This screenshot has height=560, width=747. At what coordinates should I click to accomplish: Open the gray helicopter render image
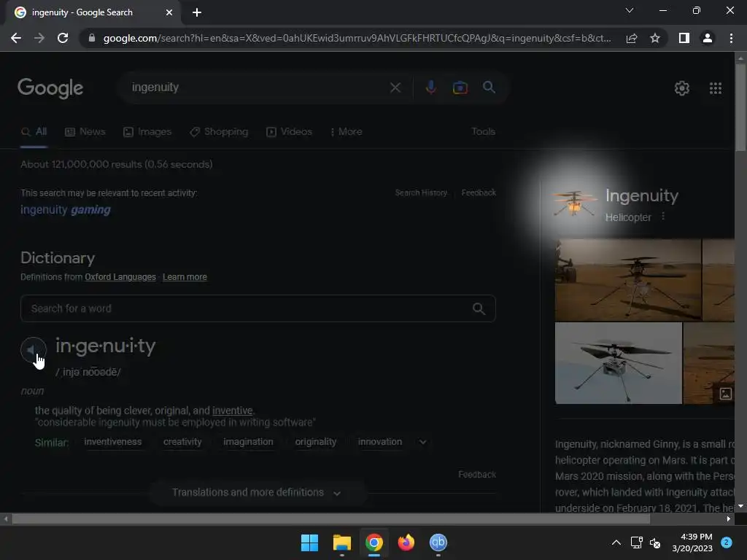(x=619, y=363)
